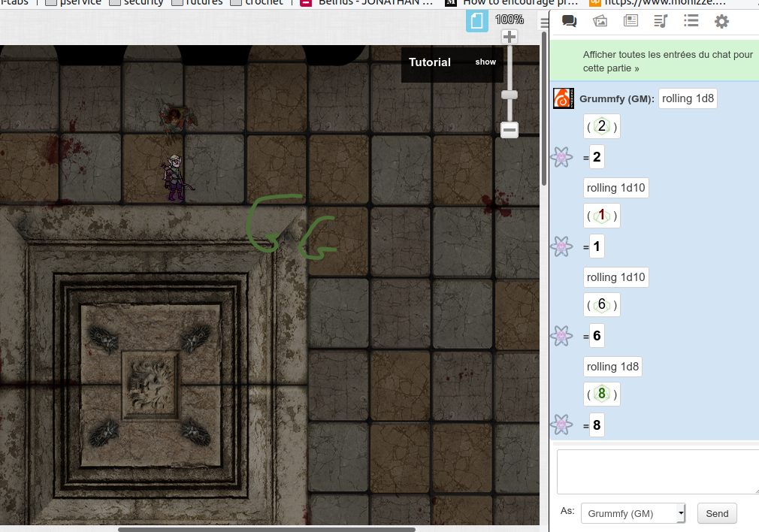
Task: Click the second 'rolling 1d10' formula
Action: [x=615, y=277]
